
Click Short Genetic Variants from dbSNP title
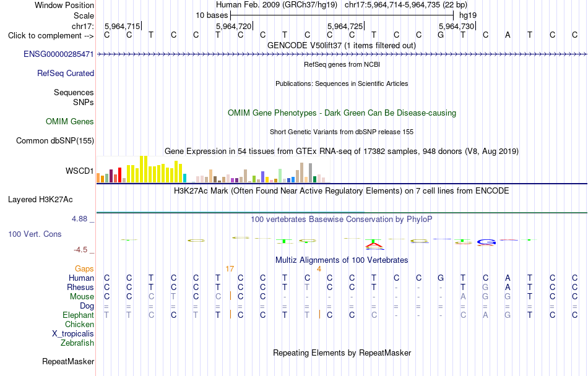point(342,132)
